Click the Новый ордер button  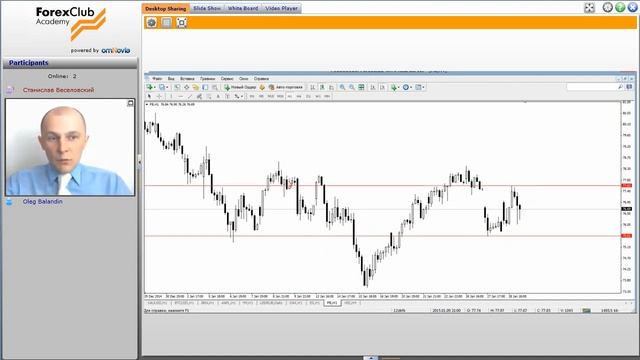tap(240, 87)
